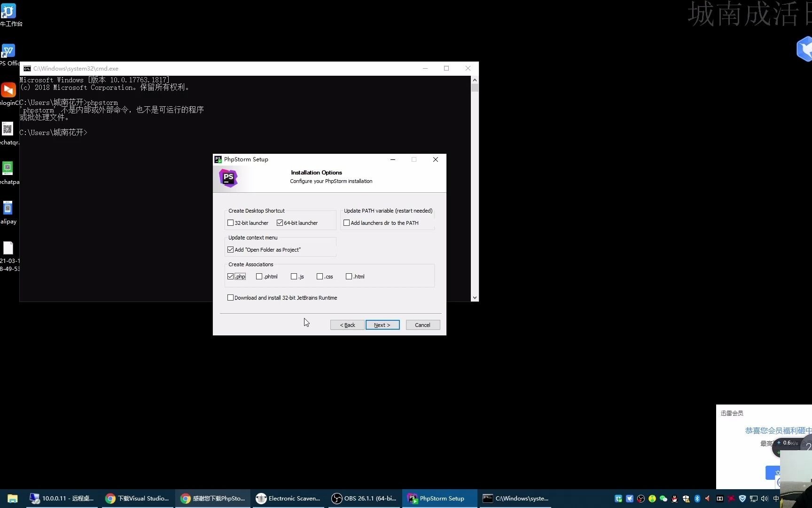Select wechatqr image file on desktop
The height and width of the screenshot is (508, 812).
point(8,133)
